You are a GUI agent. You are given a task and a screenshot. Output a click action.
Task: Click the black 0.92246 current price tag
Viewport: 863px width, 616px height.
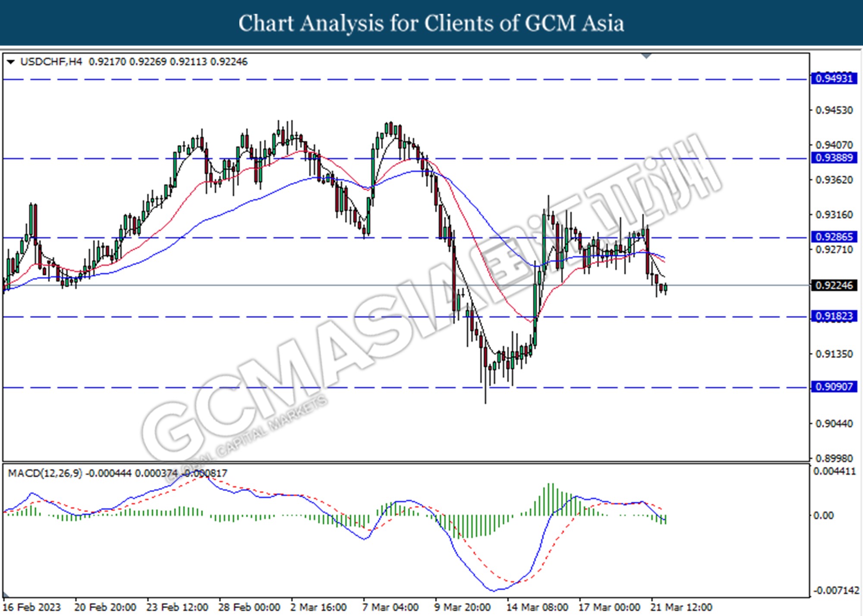click(x=834, y=286)
